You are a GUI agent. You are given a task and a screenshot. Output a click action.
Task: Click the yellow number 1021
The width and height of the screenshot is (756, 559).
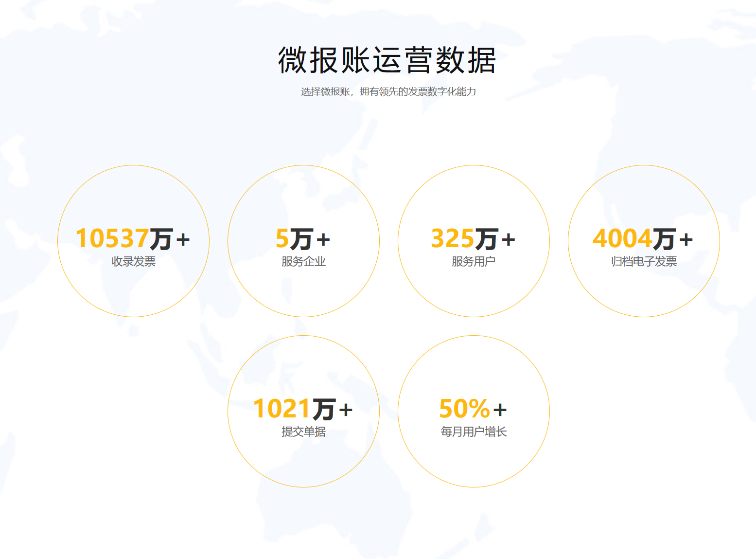coord(282,409)
